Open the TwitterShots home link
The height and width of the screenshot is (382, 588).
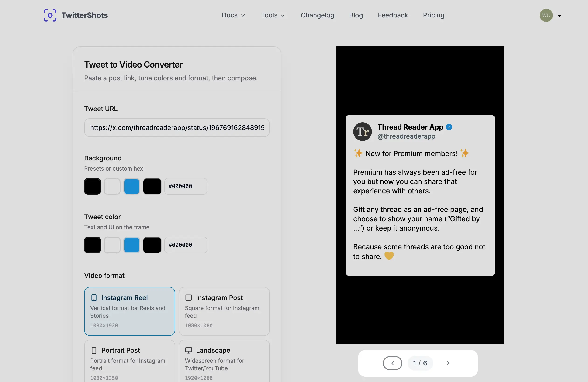[x=76, y=15]
